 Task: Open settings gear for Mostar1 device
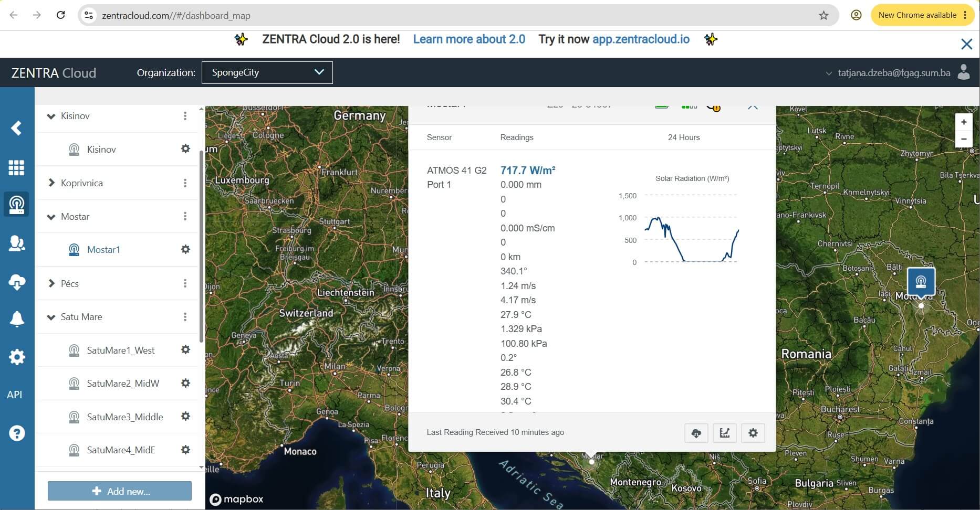(x=185, y=249)
